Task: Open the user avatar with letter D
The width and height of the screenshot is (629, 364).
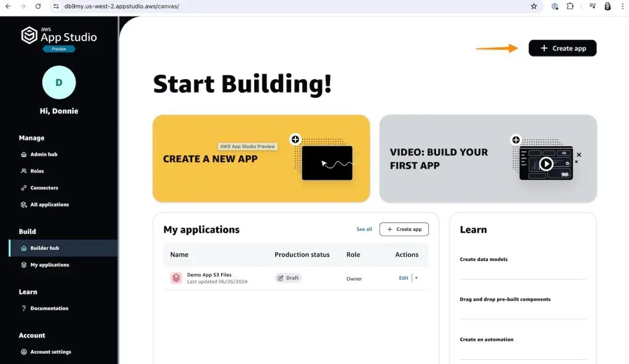Action: pyautogui.click(x=59, y=82)
